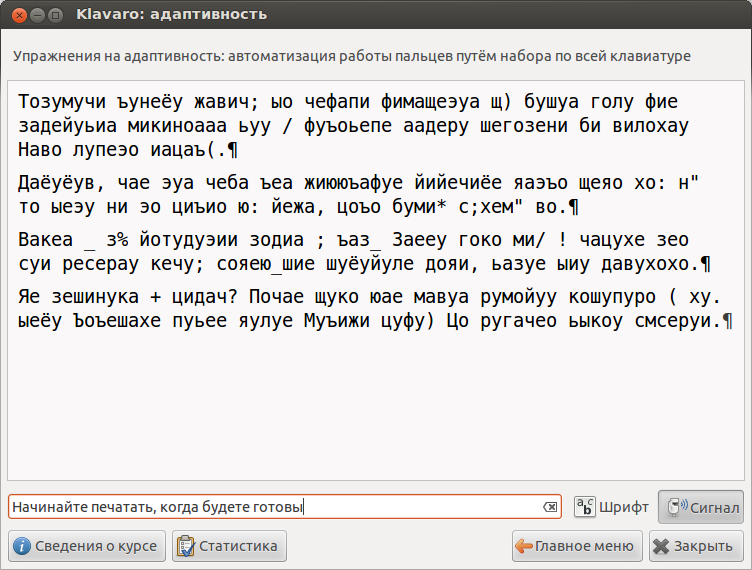Toggle the Сигнал sound button

701,507
